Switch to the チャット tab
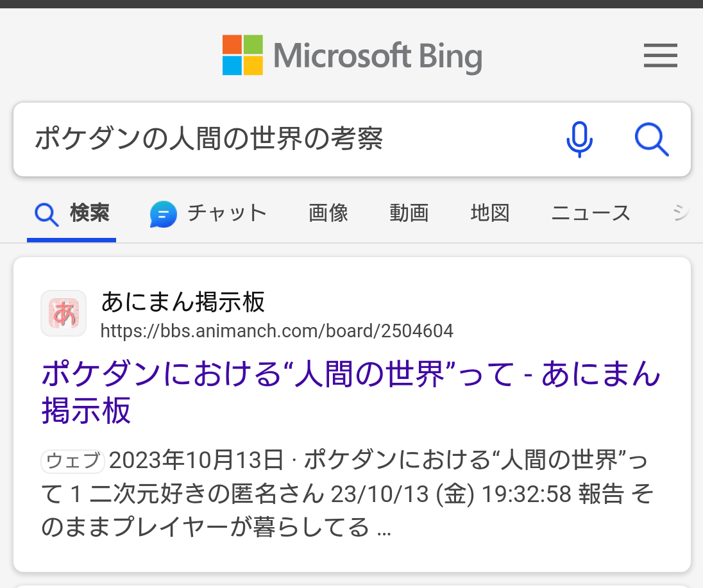Screen dimensions: 703x588 click(226, 213)
